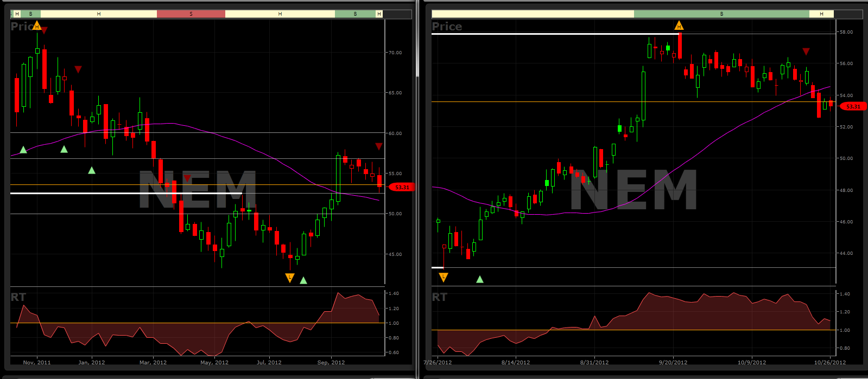The width and height of the screenshot is (868, 379).
Task: Click dark red down-arrow over the NEM watermark, left chart
Action: 187,178
